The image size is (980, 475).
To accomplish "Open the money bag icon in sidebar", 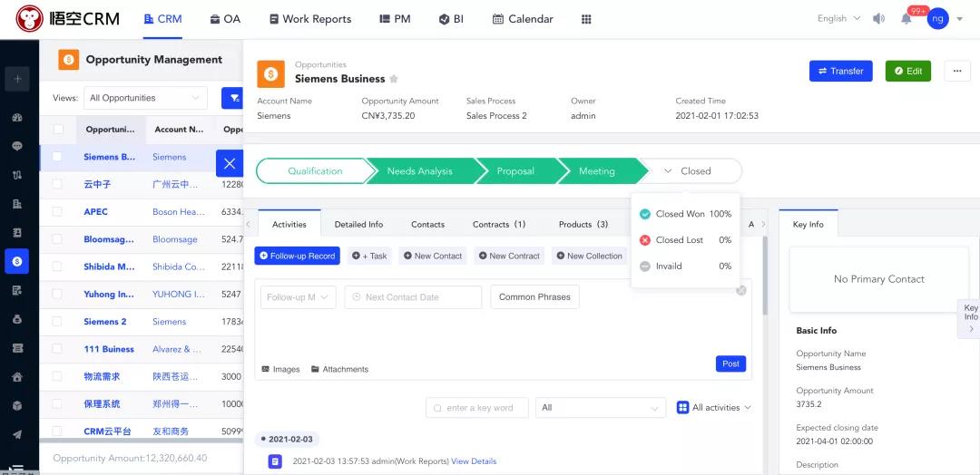I will pyautogui.click(x=17, y=319).
